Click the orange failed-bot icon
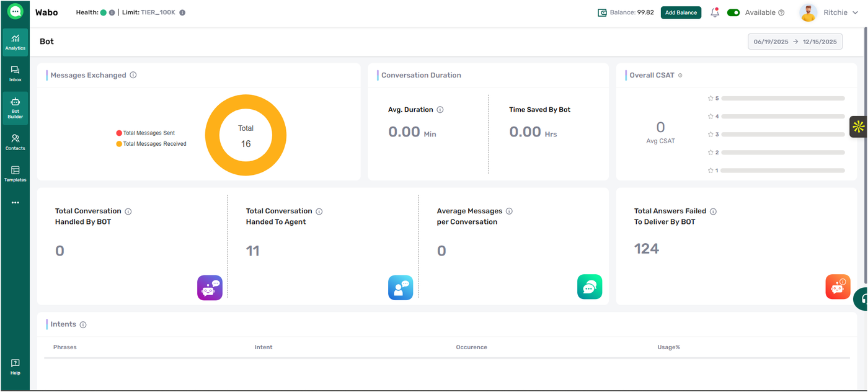The width and height of the screenshot is (868, 392). (838, 287)
